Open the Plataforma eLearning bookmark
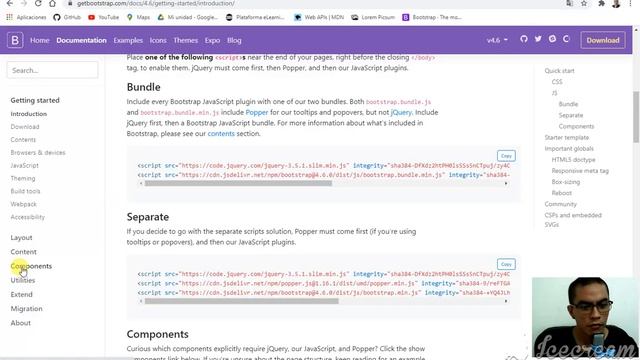 255,17
